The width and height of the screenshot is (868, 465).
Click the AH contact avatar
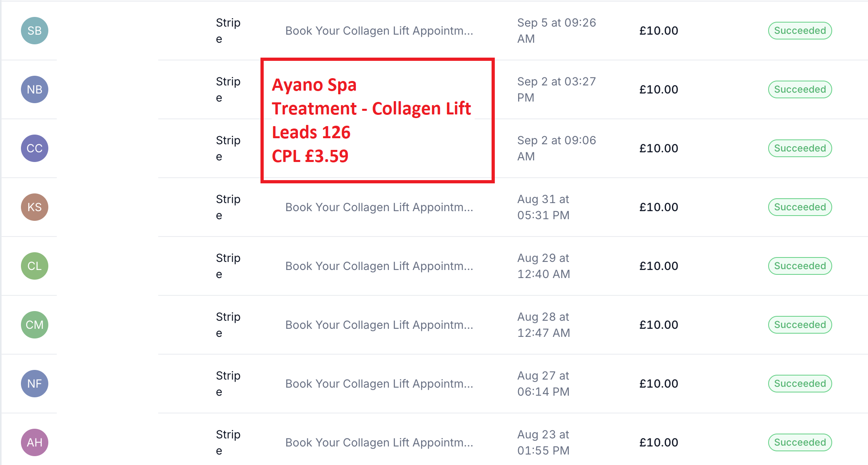tap(35, 442)
